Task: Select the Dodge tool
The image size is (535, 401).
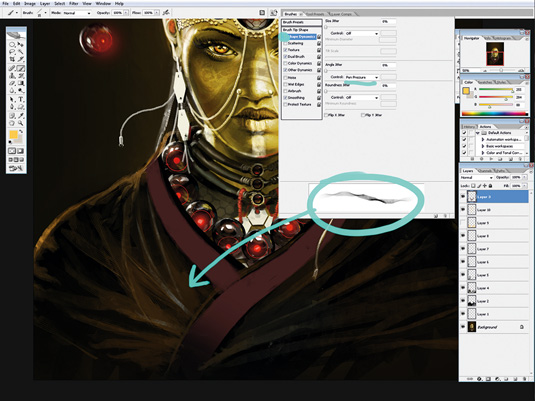Action: point(20,91)
